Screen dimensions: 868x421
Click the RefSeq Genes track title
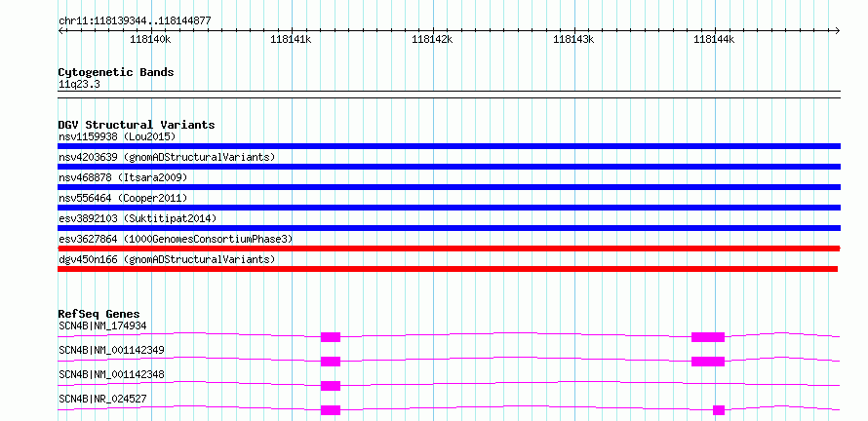tap(99, 314)
